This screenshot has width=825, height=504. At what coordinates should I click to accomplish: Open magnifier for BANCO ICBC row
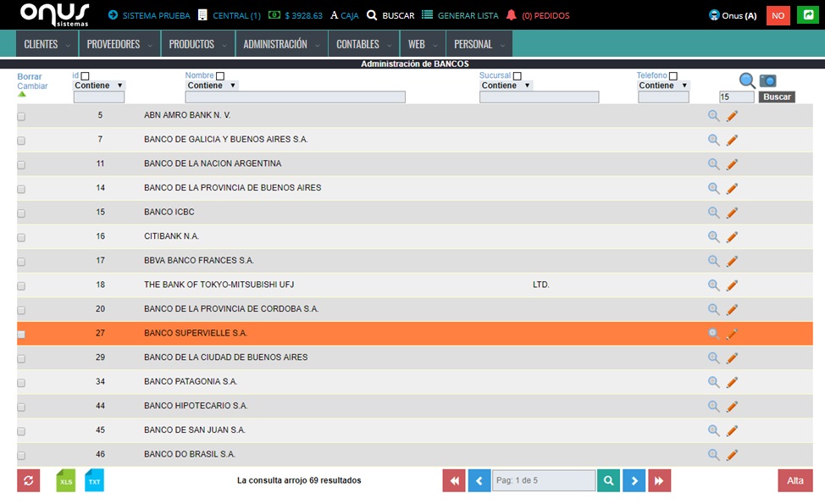pos(713,213)
